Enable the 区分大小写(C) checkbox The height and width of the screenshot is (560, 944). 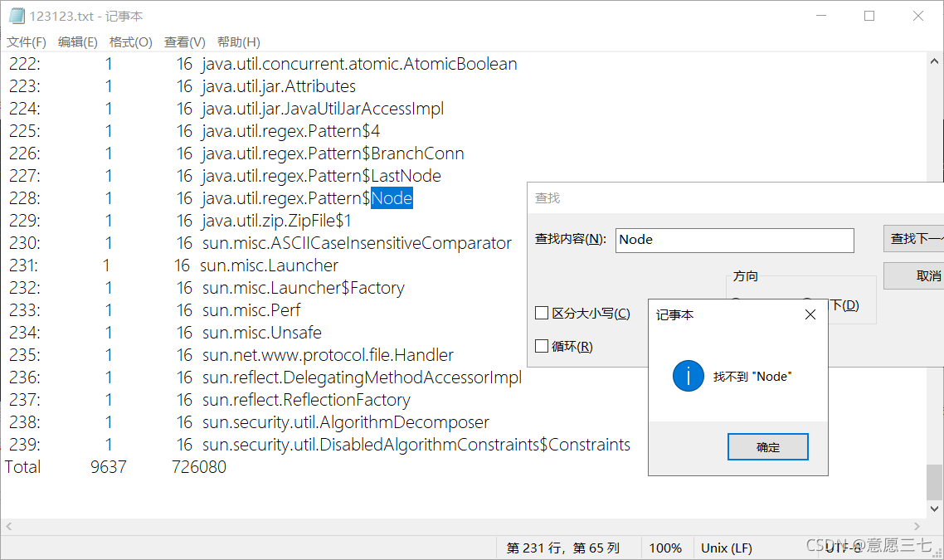pos(542,314)
